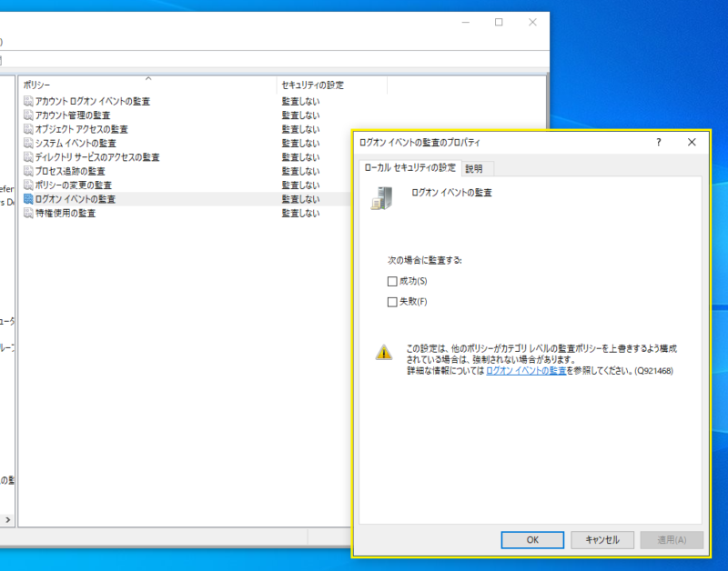Click the selected ログオン イベントの監査 row icon
728x571 pixels.
tap(28, 199)
